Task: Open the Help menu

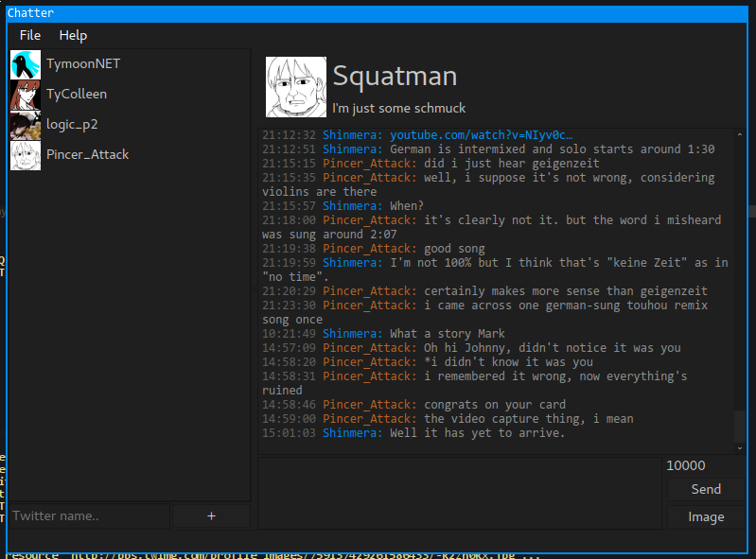Action: pyautogui.click(x=73, y=35)
